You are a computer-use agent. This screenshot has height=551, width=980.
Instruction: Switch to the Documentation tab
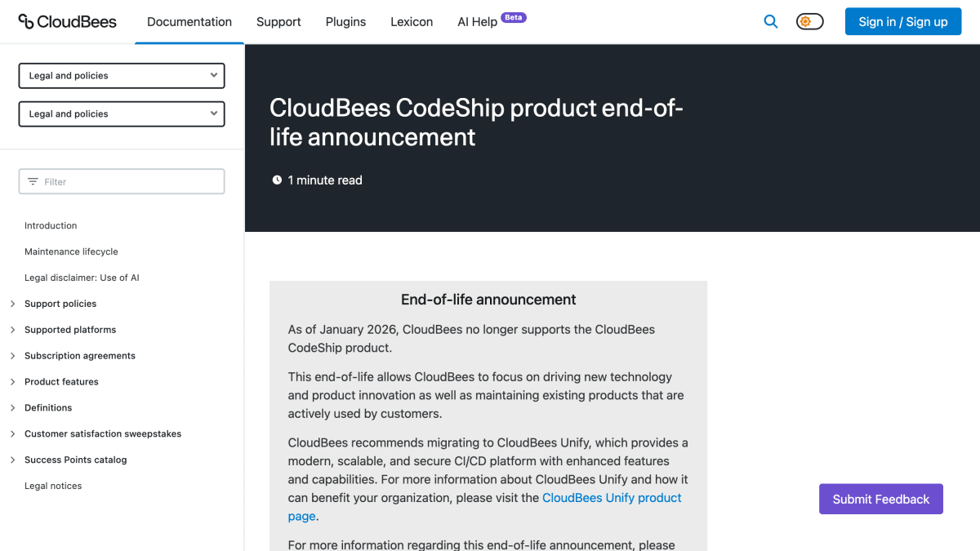pyautogui.click(x=189, y=22)
